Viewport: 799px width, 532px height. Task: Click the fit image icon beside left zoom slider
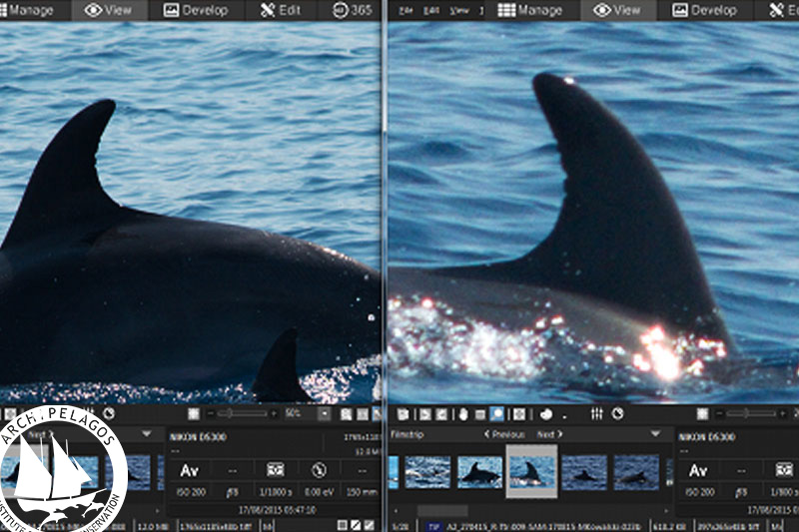point(194,413)
